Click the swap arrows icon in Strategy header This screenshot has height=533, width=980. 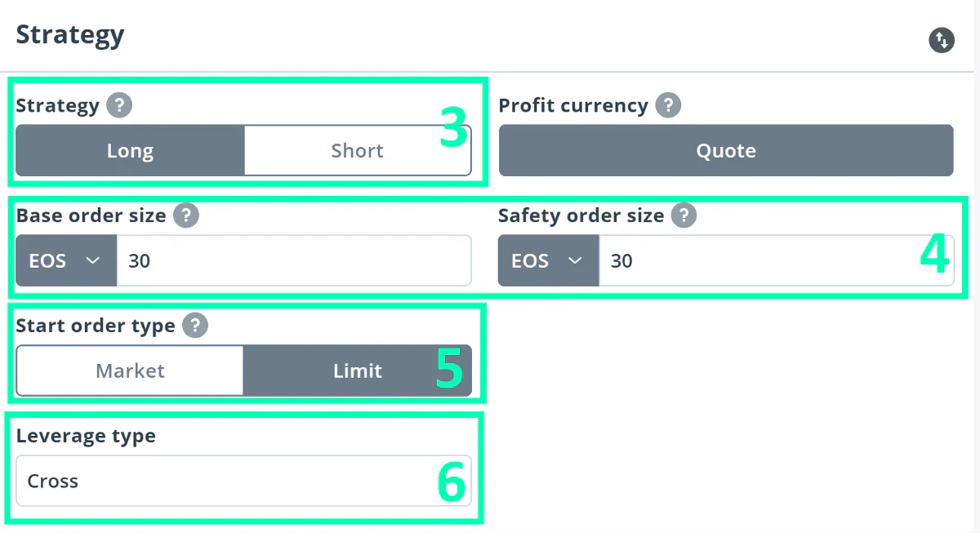pos(942,40)
